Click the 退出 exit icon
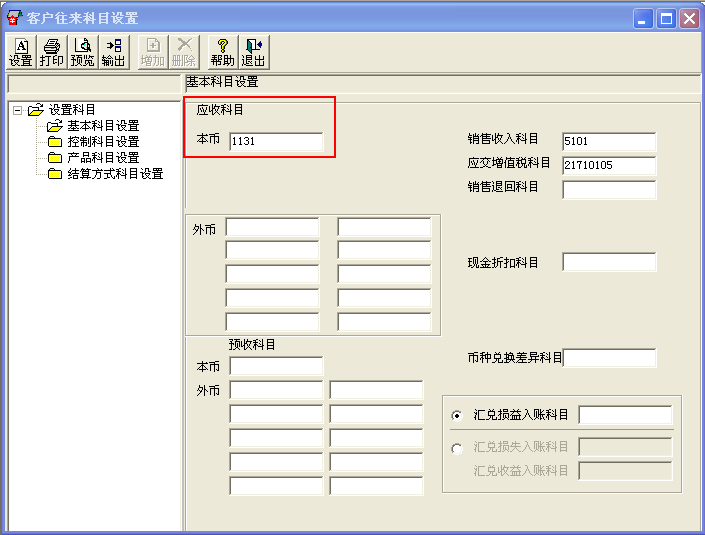 click(x=254, y=53)
